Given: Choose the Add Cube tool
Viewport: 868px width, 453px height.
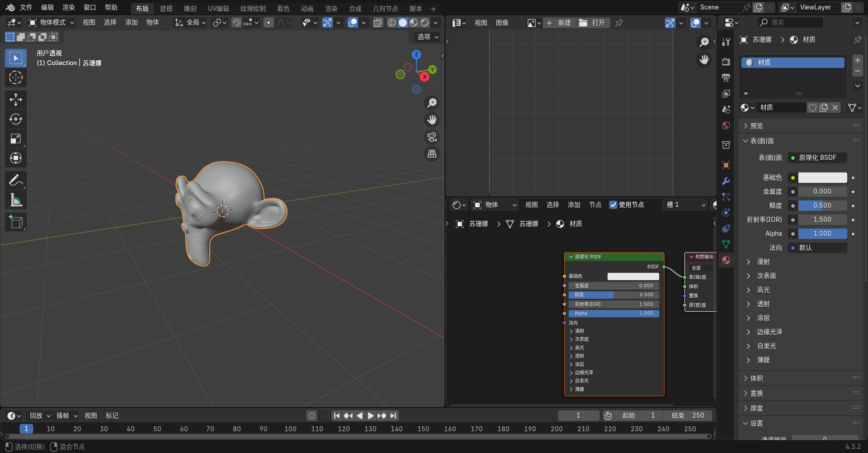Looking at the screenshot, I should pos(16,222).
